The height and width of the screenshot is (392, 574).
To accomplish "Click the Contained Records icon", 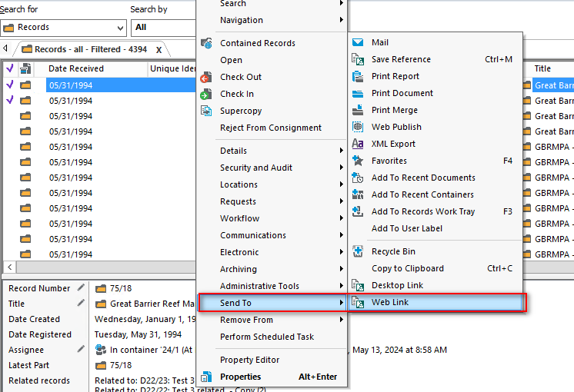I will pyautogui.click(x=206, y=43).
